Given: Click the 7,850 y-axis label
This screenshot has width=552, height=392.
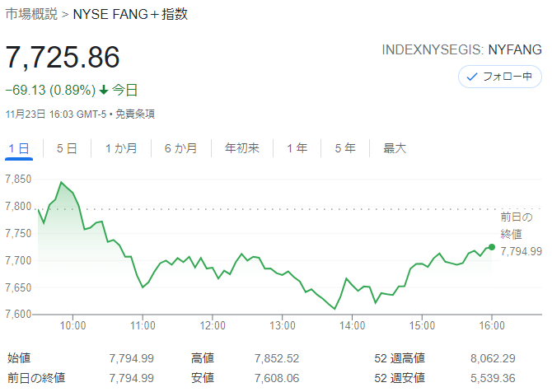Looking at the screenshot, I should [18, 179].
